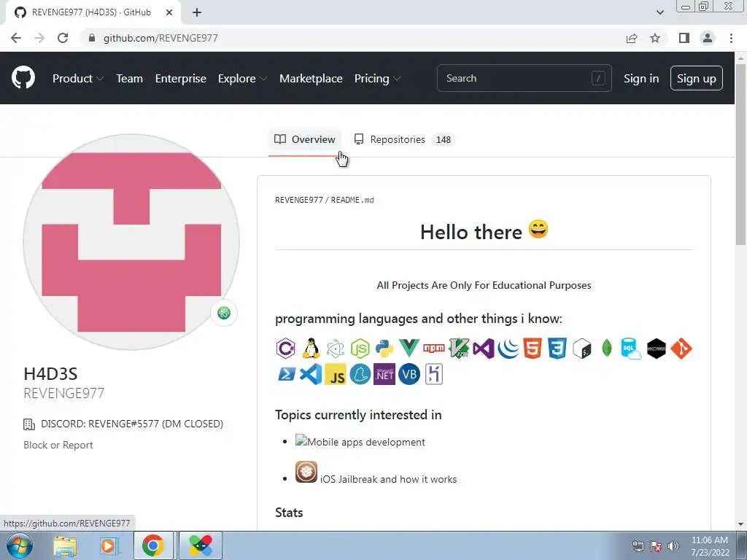Viewport: 747px width, 560px height.
Task: Click the blue CSS3 shield icon
Action: point(557,348)
